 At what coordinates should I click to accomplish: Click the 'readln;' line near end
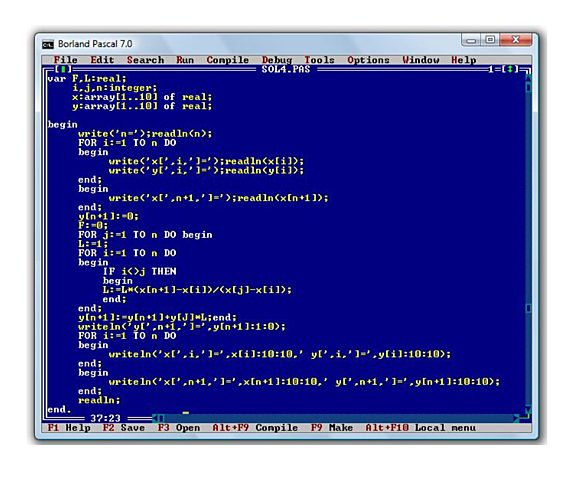[x=99, y=400]
